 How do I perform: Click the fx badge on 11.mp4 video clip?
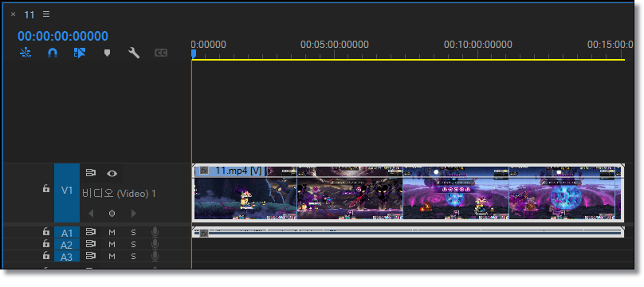click(x=204, y=171)
